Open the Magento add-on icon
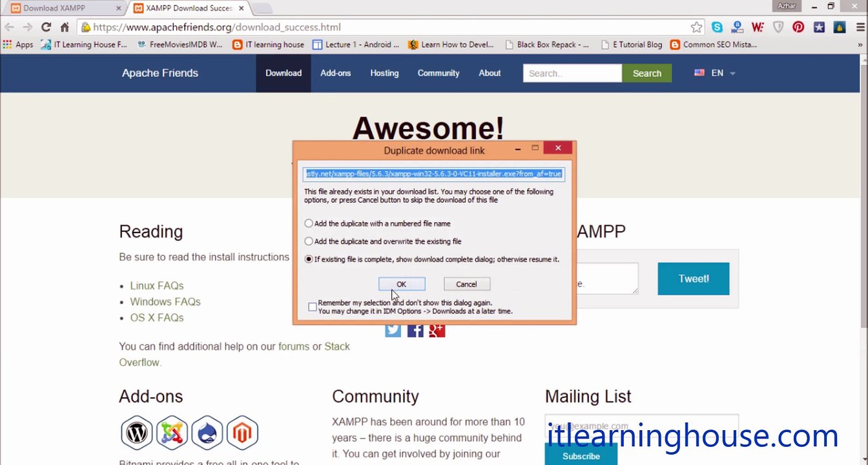This screenshot has width=868, height=465. pyautogui.click(x=242, y=432)
